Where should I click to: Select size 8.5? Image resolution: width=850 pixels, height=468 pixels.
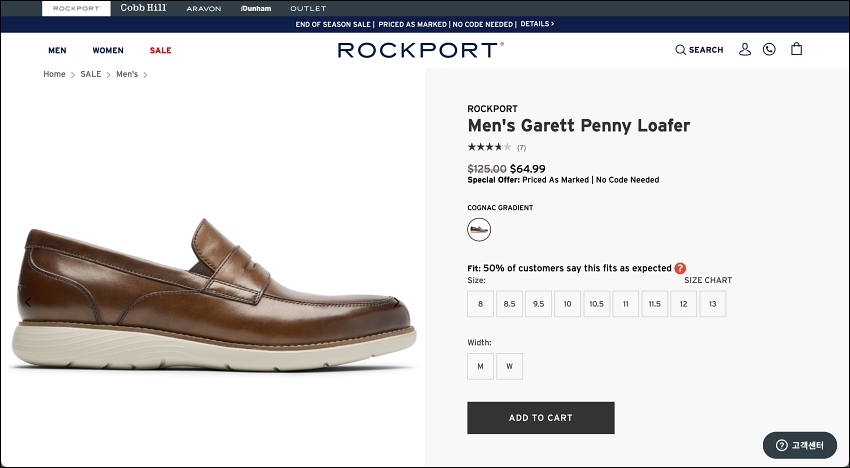click(510, 304)
